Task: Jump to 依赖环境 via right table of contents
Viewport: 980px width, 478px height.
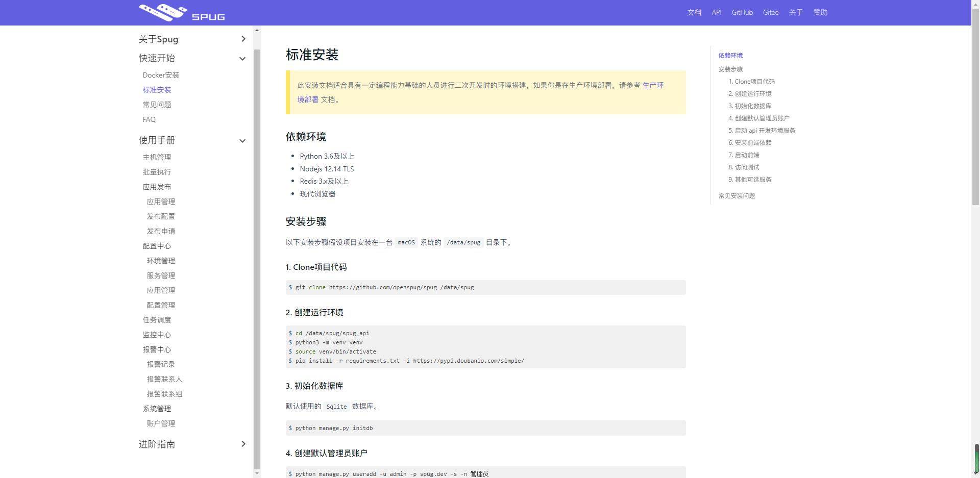Action: pyautogui.click(x=729, y=56)
